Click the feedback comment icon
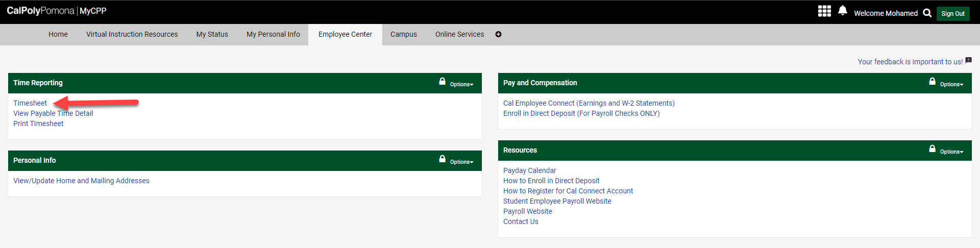980x248 pixels. pyautogui.click(x=968, y=61)
